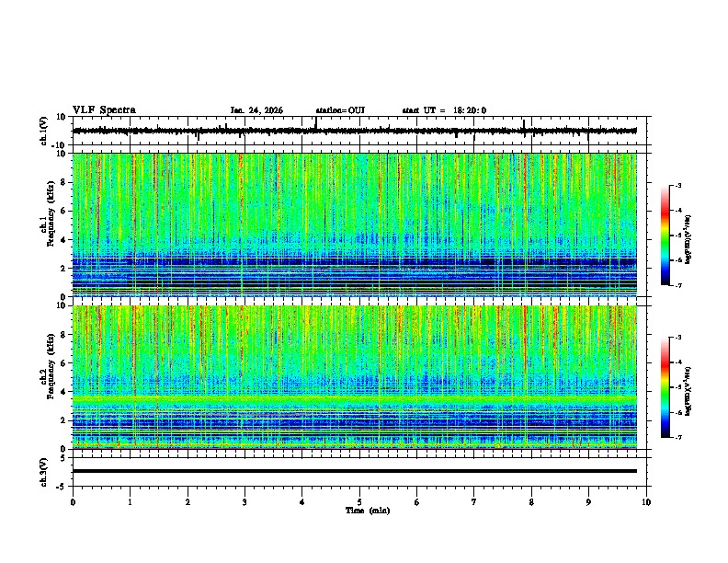Click the thick black ch.3 voltage line
This screenshot has width=728, height=563.
355,471
